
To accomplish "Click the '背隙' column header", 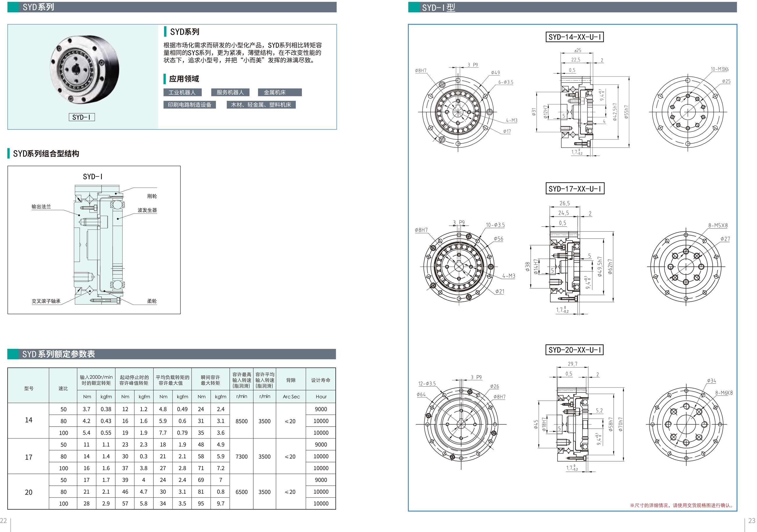I will pos(291,380).
